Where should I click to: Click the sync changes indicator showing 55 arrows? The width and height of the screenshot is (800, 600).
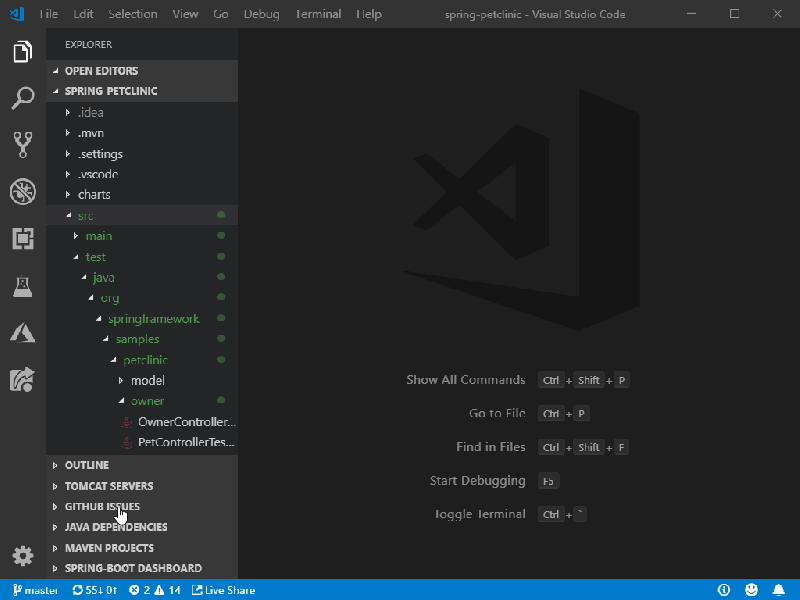point(95,589)
